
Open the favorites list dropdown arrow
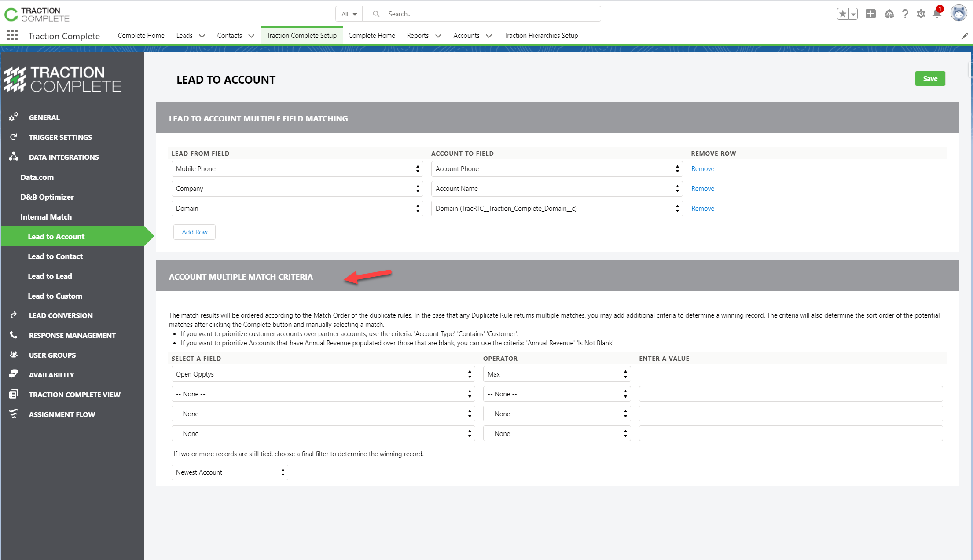(x=853, y=14)
